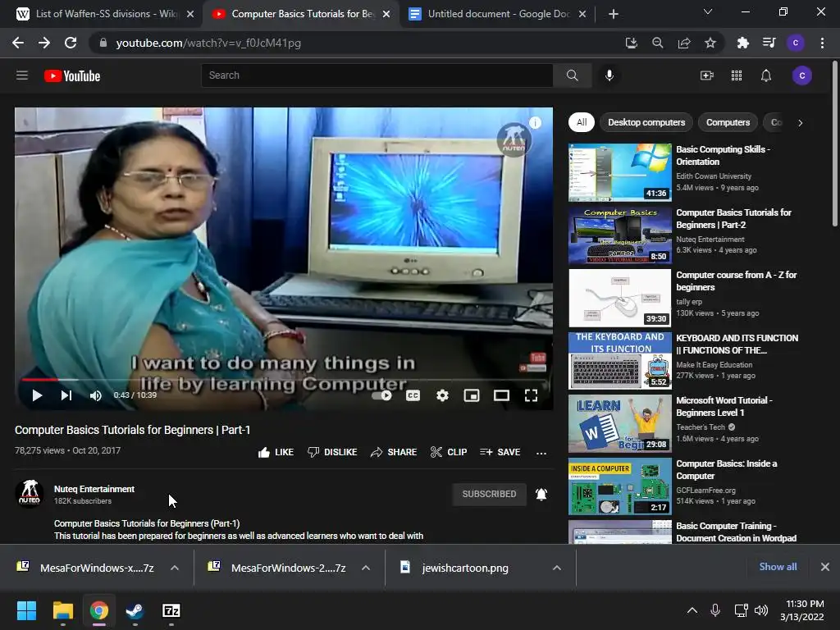Image resolution: width=840 pixels, height=630 pixels.
Task: Toggle closed captions CC
Action: pyautogui.click(x=413, y=395)
